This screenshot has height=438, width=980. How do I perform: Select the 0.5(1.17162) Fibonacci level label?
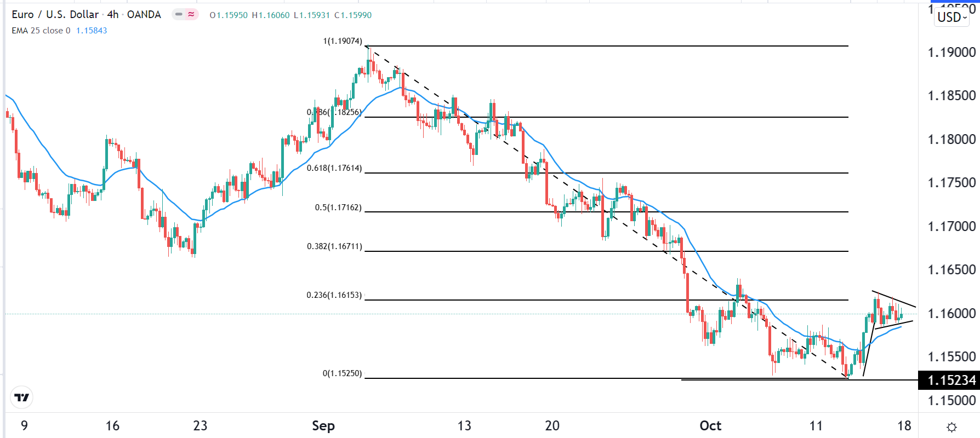[338, 208]
